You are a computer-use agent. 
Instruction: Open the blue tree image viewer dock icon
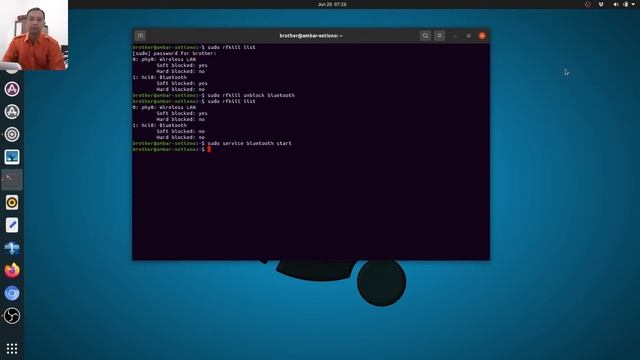[12, 157]
